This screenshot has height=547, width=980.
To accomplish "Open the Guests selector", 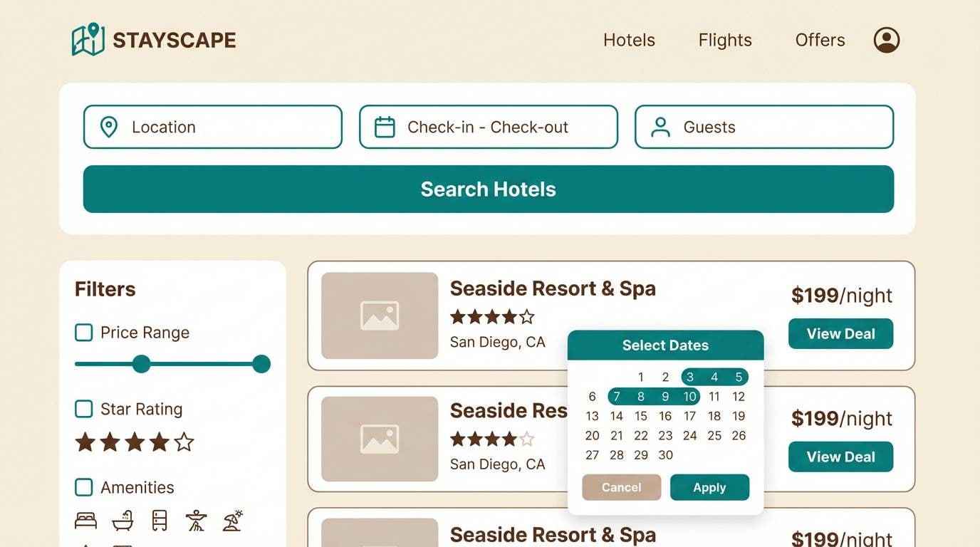I will tap(763, 126).
